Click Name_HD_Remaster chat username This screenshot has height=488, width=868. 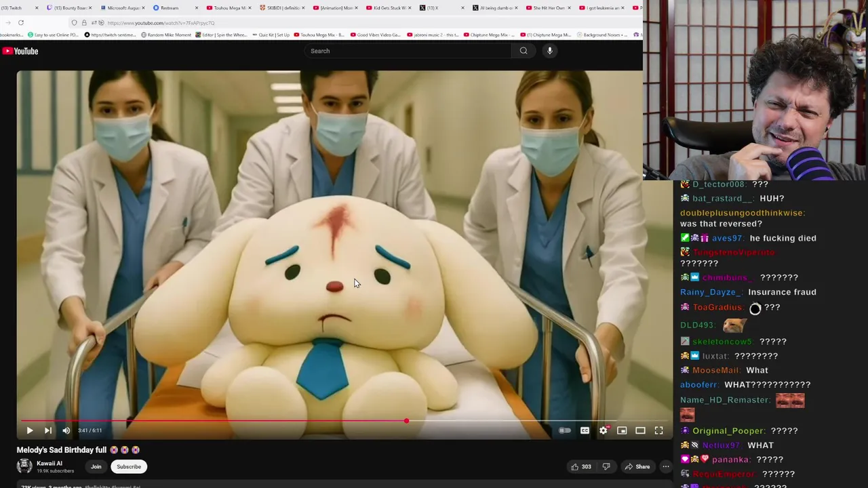pos(725,400)
